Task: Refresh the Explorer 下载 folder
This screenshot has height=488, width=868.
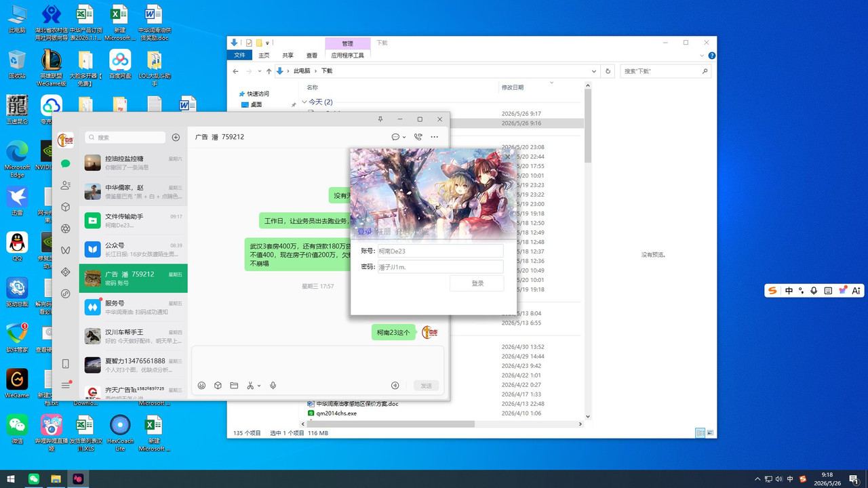Action: click(x=608, y=71)
